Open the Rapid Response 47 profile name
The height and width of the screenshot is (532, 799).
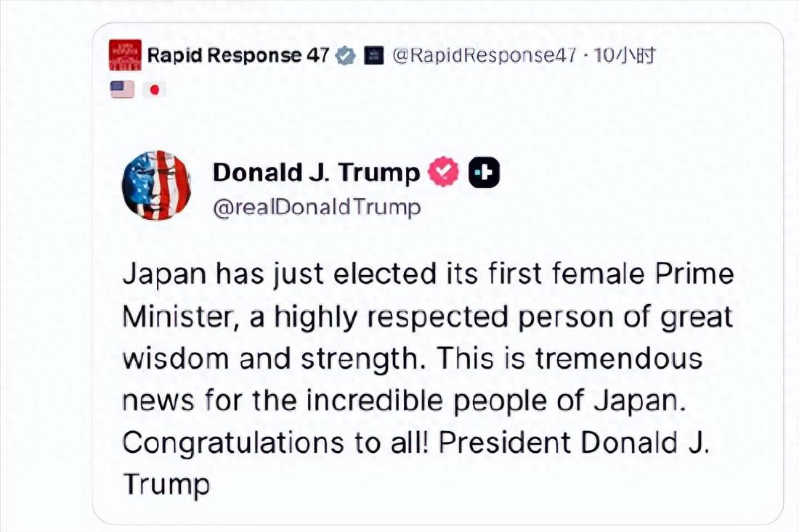pos(238,55)
